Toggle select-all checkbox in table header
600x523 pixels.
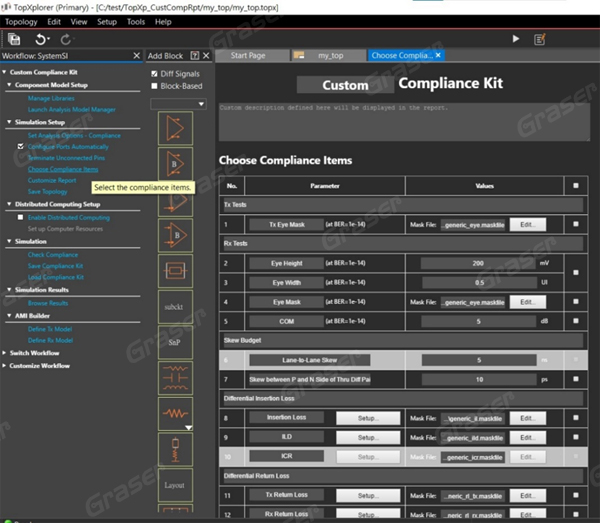[576, 186]
